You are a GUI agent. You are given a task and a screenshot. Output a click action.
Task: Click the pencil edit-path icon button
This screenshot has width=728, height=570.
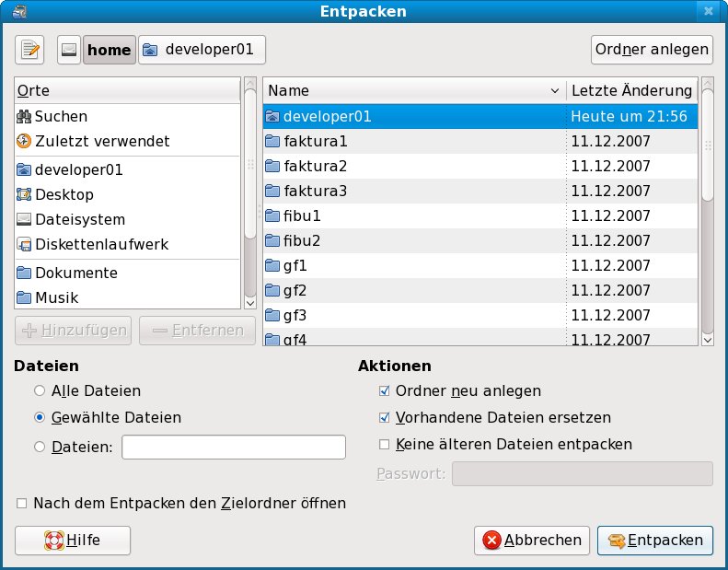pos(29,50)
